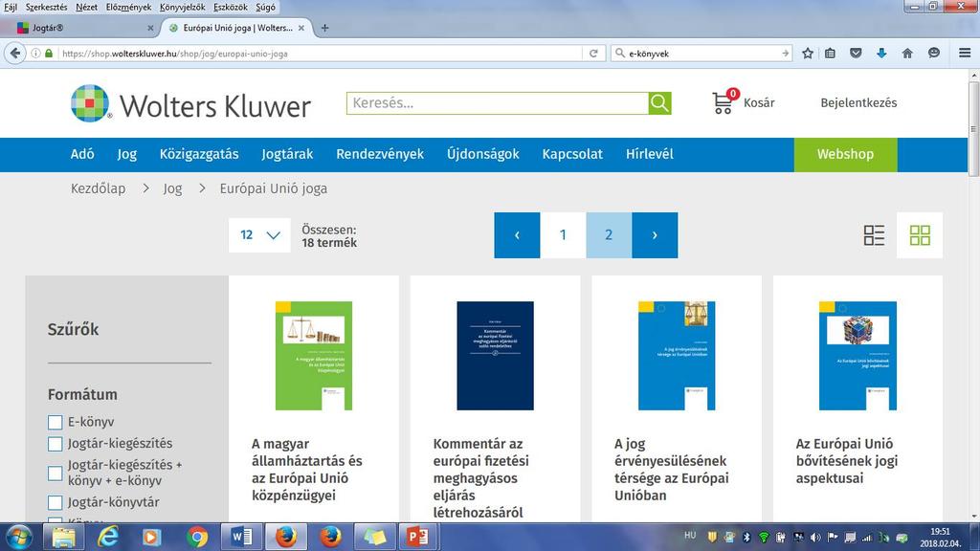This screenshot has width=980, height=551.
Task: Open the Hírlevél navigation item
Action: pyautogui.click(x=650, y=154)
